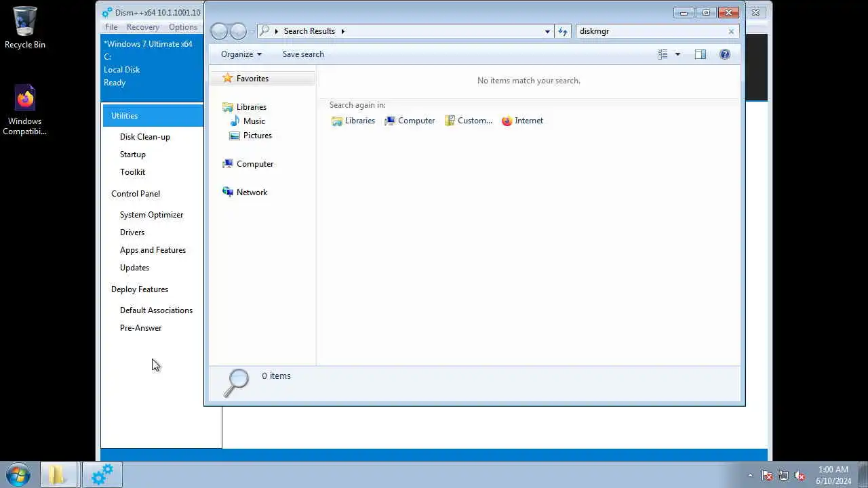Open Recovery menu in Dism++ window
Viewport: 868px width, 488px height.
143,27
